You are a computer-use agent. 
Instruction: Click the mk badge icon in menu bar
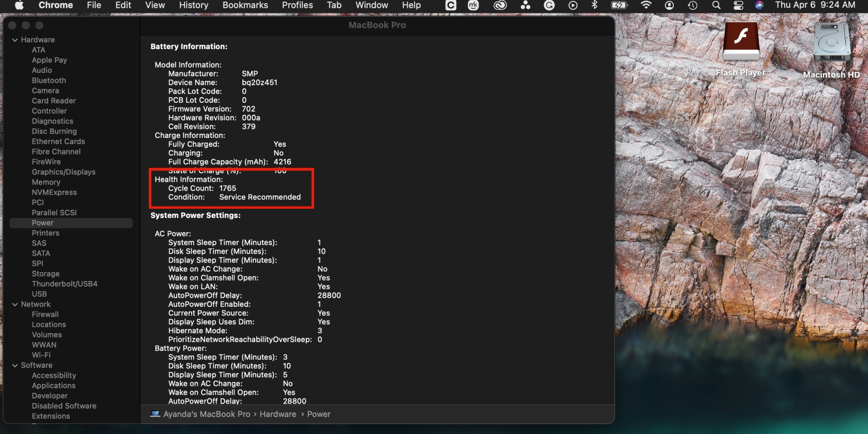click(473, 5)
